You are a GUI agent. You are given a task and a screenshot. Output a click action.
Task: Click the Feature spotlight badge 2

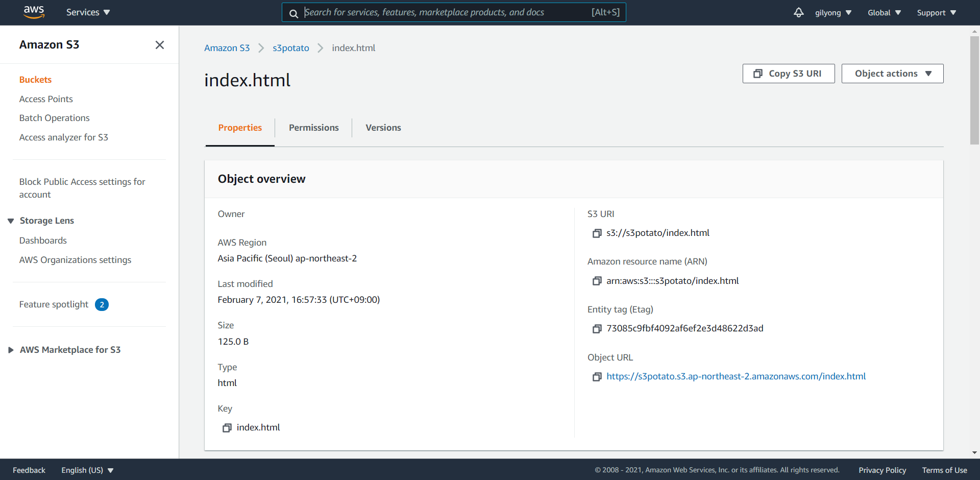point(102,305)
